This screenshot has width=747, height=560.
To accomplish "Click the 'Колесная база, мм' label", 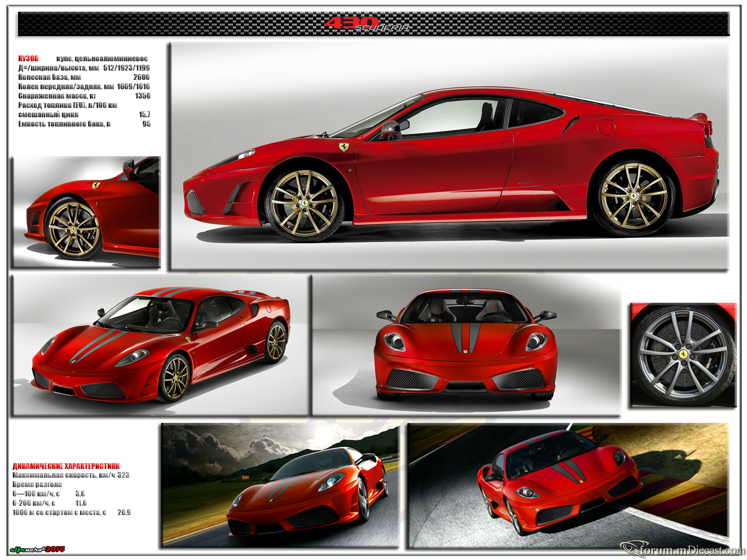I will point(50,77).
